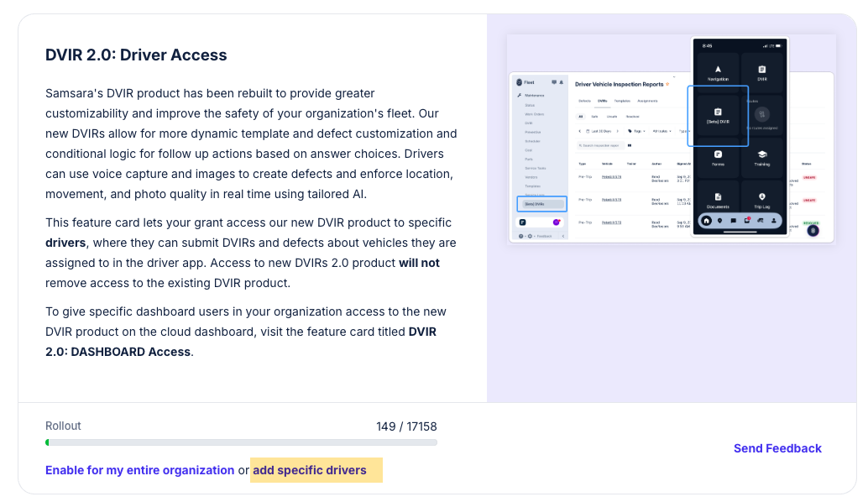Open the Last 30 Days date selector

(601, 131)
